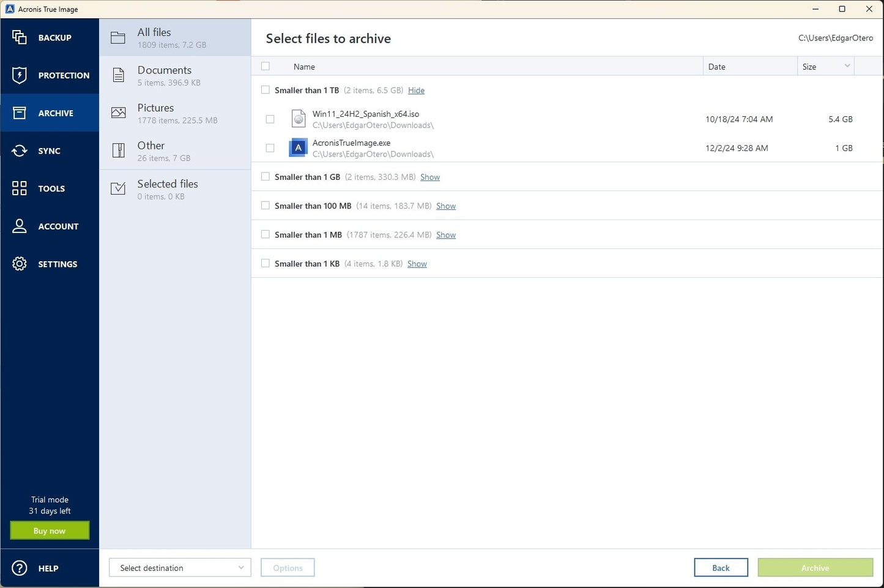The width and height of the screenshot is (884, 588).
Task: Click the Size column sort arrow
Action: tap(847, 66)
